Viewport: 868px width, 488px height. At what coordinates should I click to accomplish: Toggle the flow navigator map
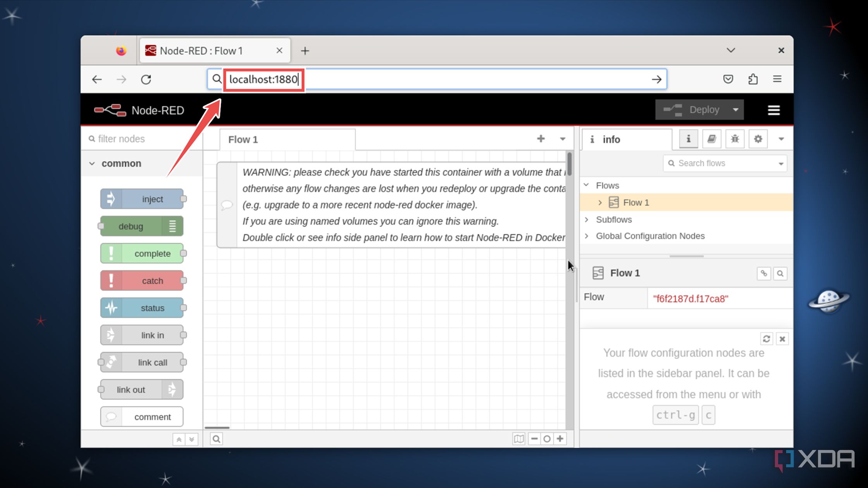click(519, 438)
